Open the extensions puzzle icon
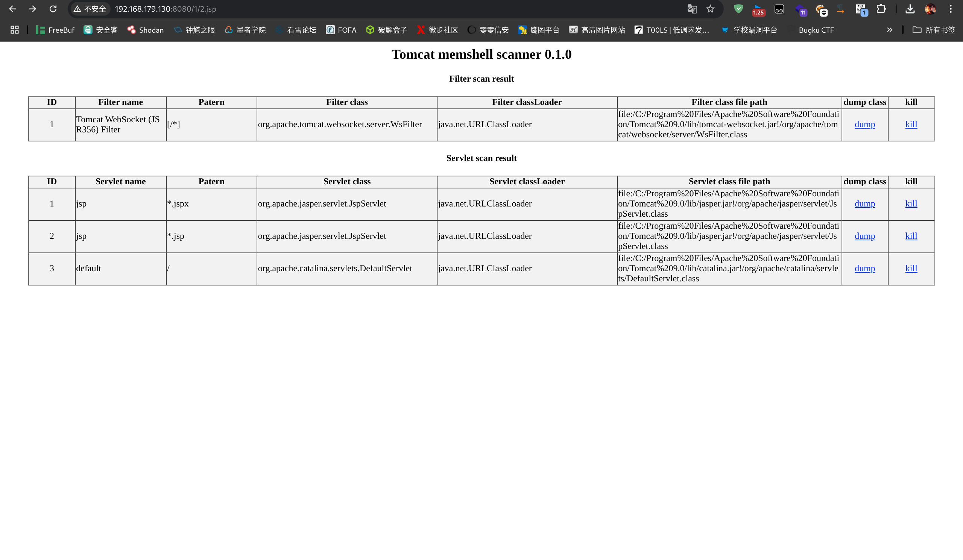 pyautogui.click(x=881, y=9)
